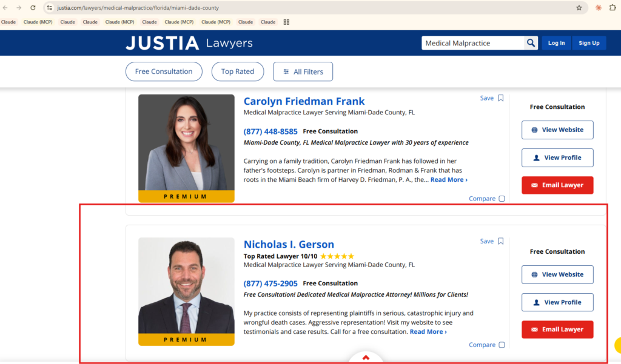621x364 pixels.
Task: Click the site information icon in address bar
Action: [50, 8]
